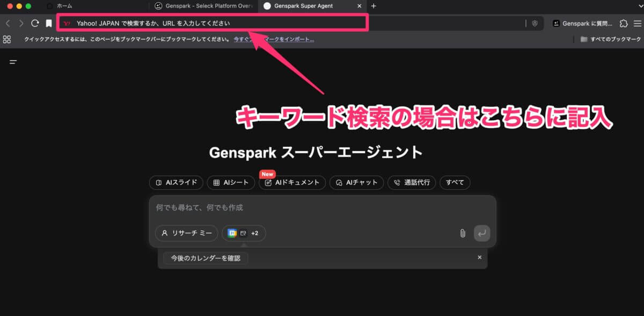Open the extensions puzzle icon
The image size is (644, 316).
(624, 23)
